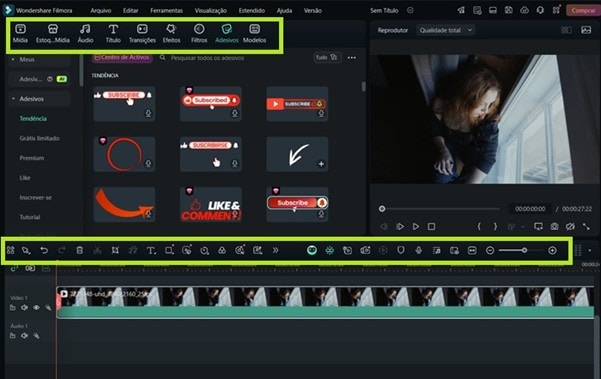Open the Mídia tab

pos(20,33)
